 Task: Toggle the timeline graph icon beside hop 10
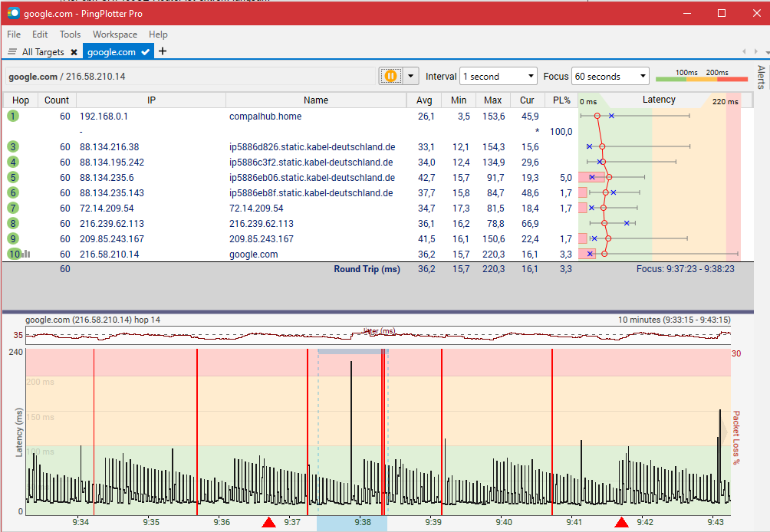[26, 254]
